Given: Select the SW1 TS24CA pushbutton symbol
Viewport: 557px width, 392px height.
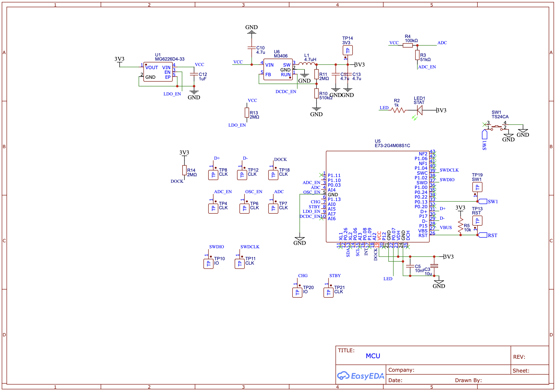Looking at the screenshot, I should (x=496, y=127).
